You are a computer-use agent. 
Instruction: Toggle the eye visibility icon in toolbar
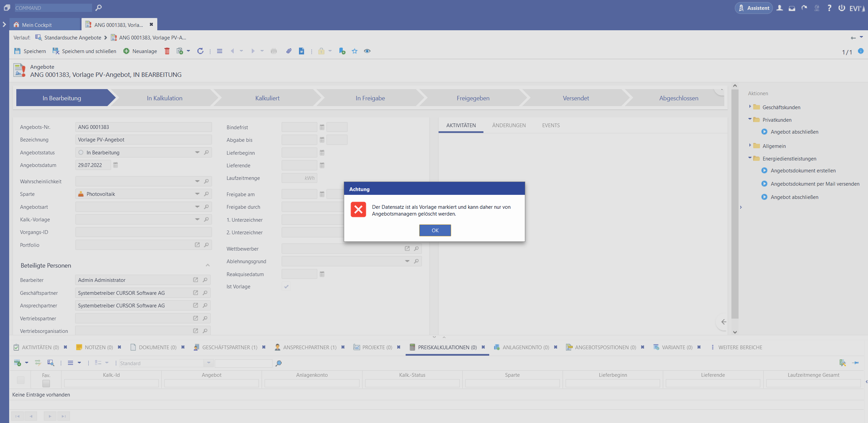367,51
